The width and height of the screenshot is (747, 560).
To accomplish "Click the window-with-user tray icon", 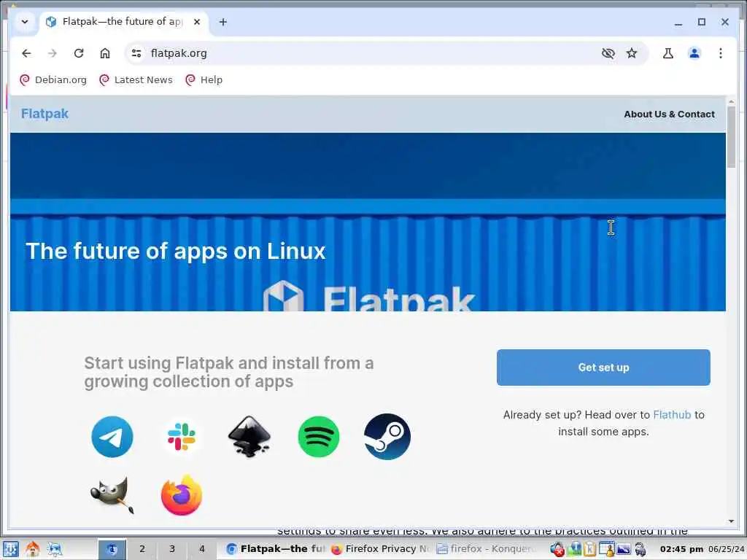I will tap(606, 549).
